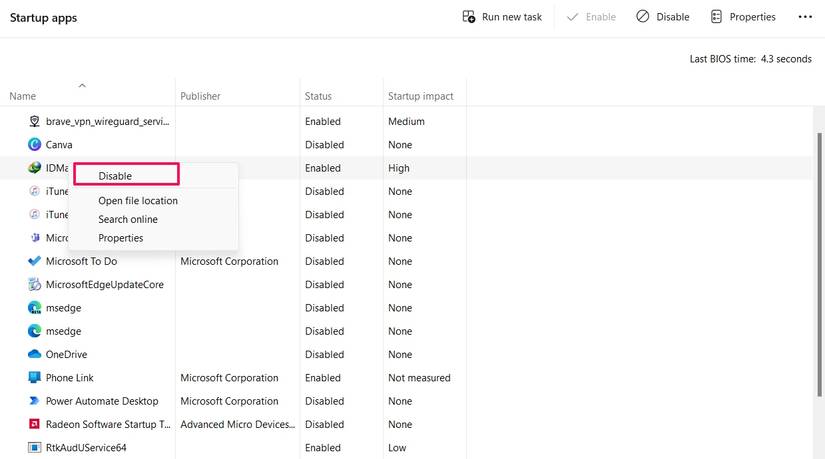Click the Last BIOS time text
The width and height of the screenshot is (825, 459).
pyautogui.click(x=750, y=59)
